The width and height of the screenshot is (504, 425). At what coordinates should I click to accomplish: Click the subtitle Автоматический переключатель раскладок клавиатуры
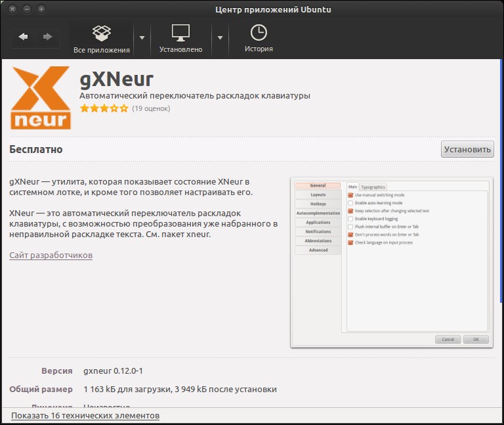(x=195, y=96)
